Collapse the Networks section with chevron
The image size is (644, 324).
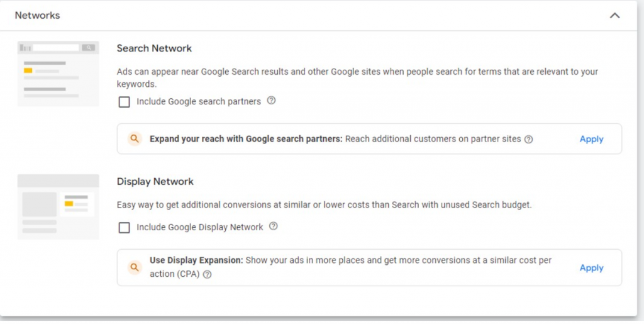coord(614,16)
